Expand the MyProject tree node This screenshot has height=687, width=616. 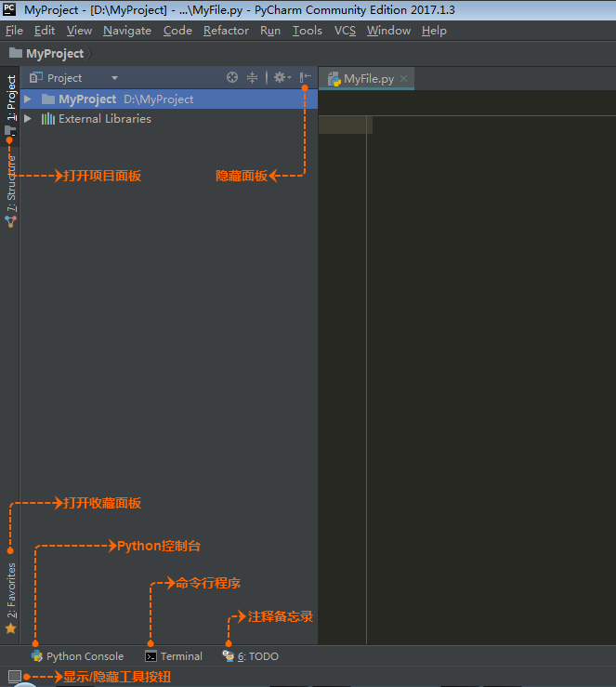click(x=28, y=99)
